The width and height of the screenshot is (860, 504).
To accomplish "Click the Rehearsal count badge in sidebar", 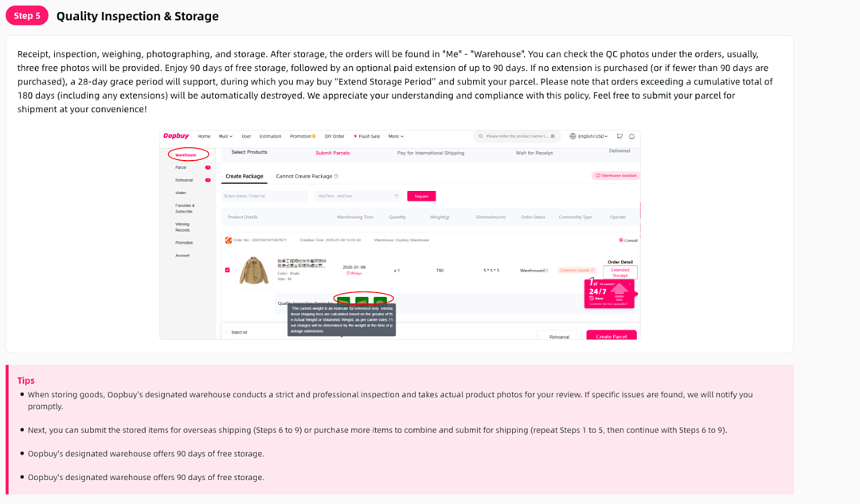I will [x=208, y=180].
